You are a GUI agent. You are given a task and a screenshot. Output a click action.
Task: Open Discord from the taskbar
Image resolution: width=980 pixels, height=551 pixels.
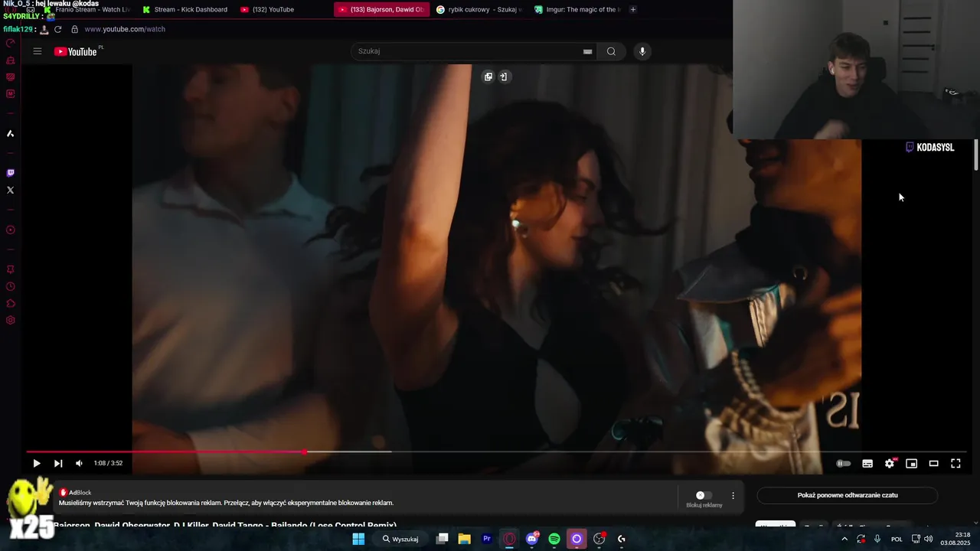[532, 539]
